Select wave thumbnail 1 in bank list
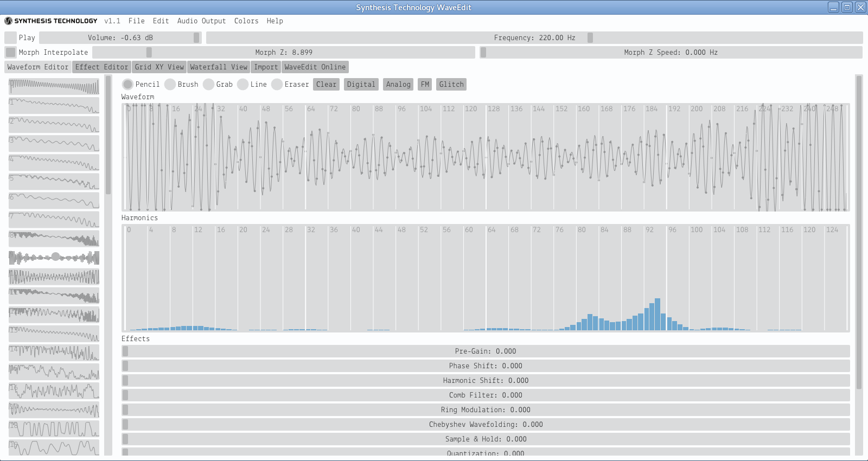Viewport: 868px width, 461px height. (x=54, y=105)
